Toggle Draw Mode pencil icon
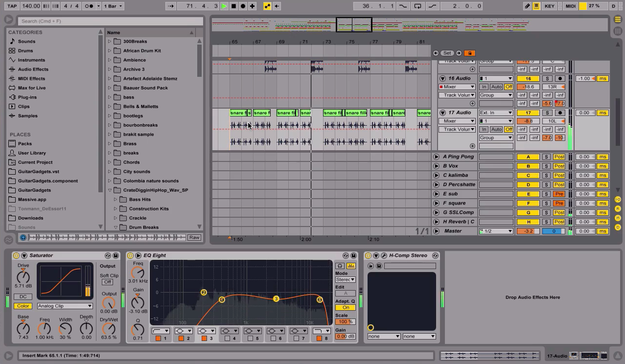 [x=527, y=6]
